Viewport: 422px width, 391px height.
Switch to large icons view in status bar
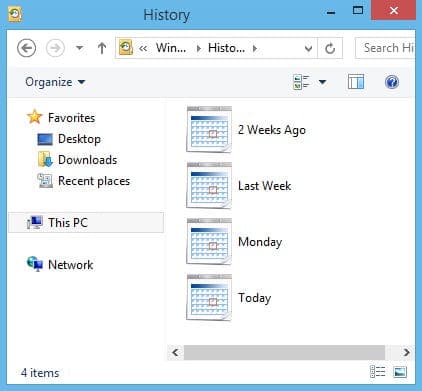[x=400, y=372]
